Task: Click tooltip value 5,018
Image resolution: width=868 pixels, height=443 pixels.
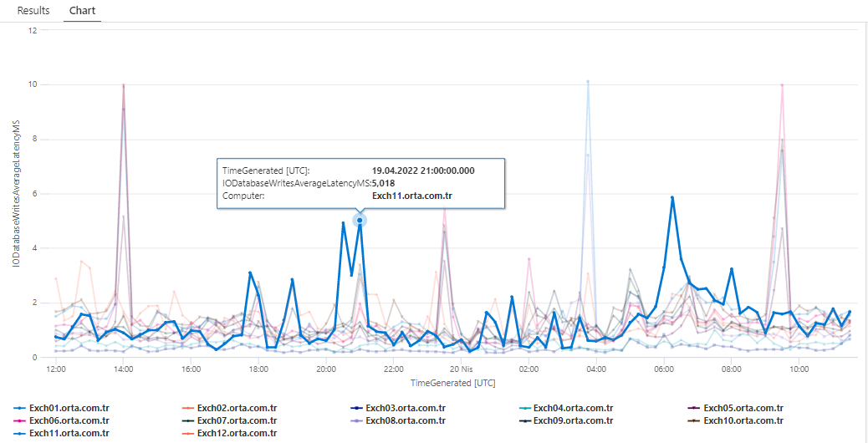Action: coord(384,183)
